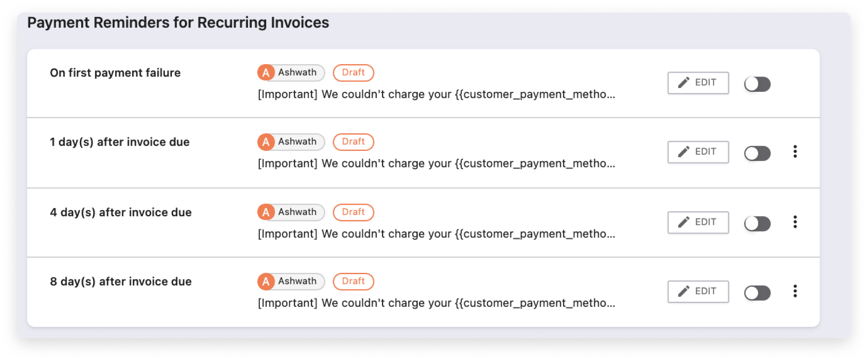Click Draft badge in 8 day(s) reminder row
Viewport: 868px width, 360px height.
(x=353, y=281)
